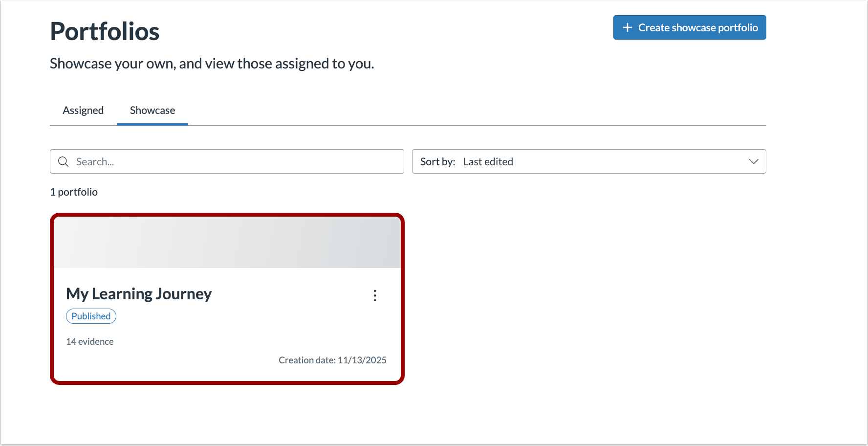Switch to the Assigned tab

coord(83,110)
